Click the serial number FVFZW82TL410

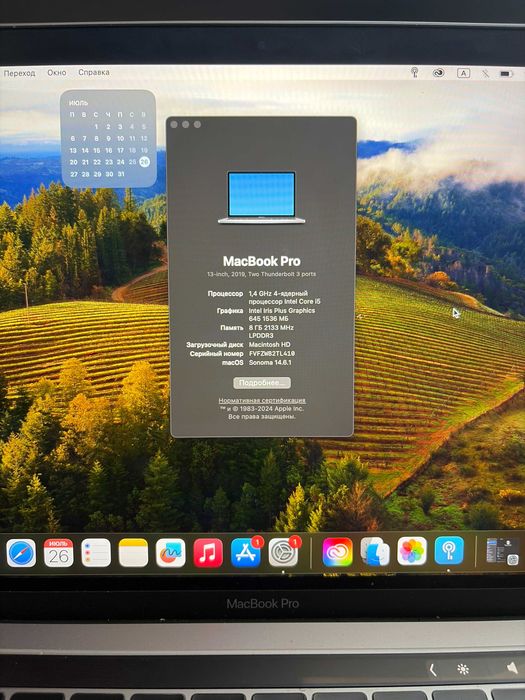272,354
